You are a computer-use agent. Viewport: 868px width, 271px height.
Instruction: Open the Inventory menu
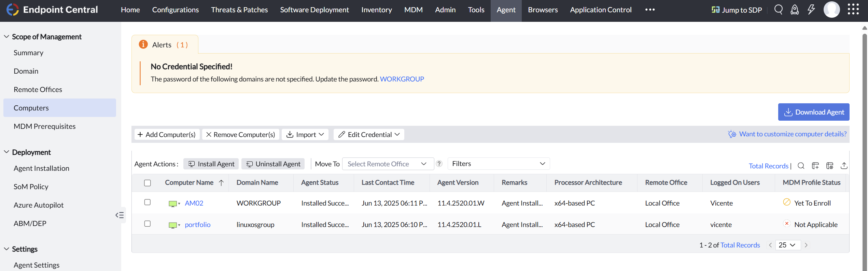pos(376,10)
